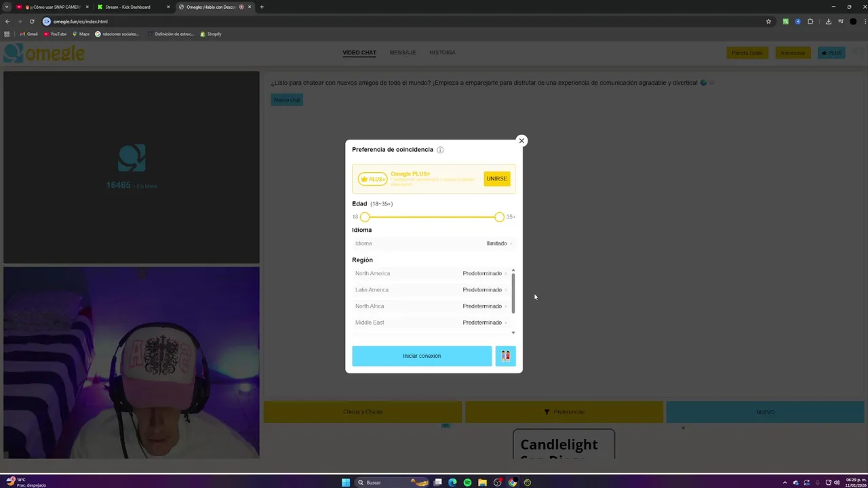Open the browser Downloads icon

click(x=828, y=22)
